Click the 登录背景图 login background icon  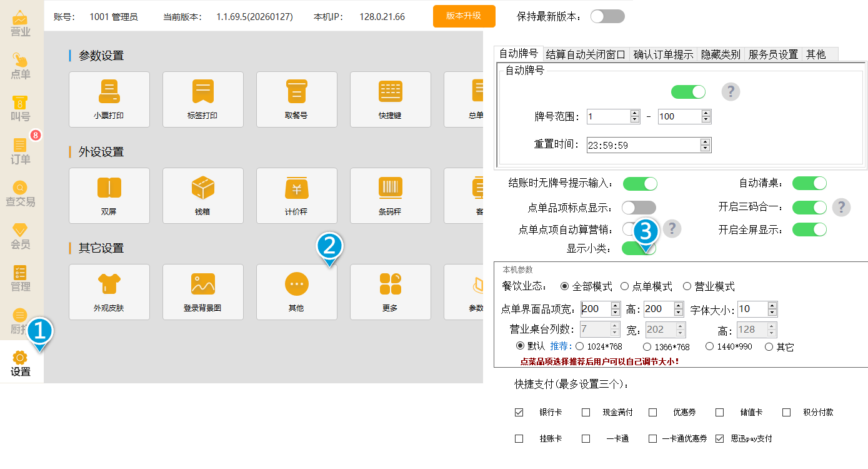[202, 292]
